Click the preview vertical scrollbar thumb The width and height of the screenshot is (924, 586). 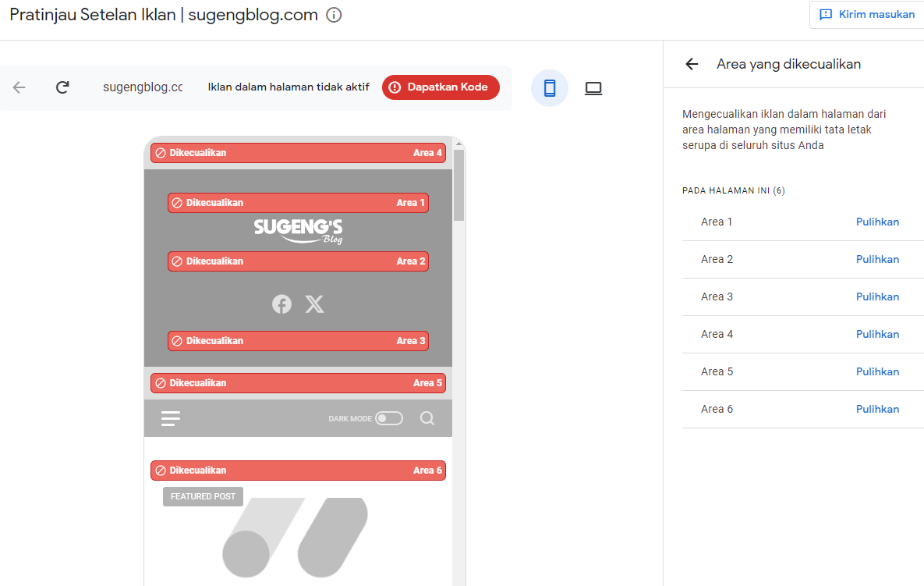[458, 184]
